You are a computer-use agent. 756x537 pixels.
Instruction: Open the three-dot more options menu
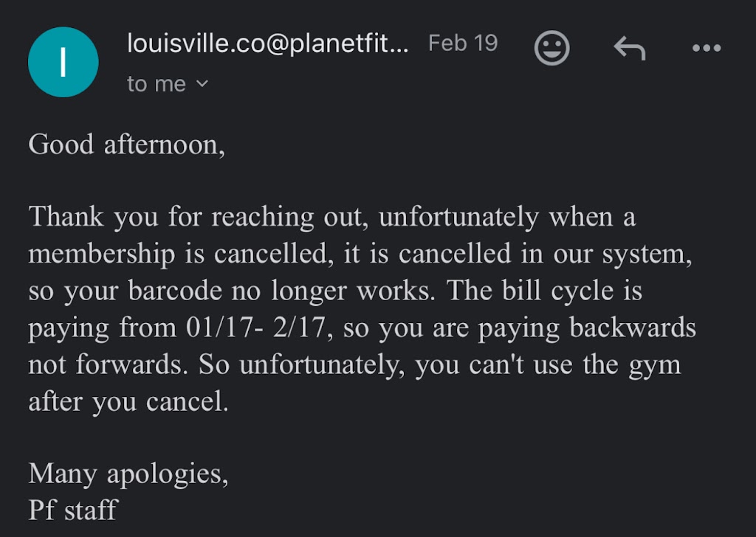tap(706, 49)
